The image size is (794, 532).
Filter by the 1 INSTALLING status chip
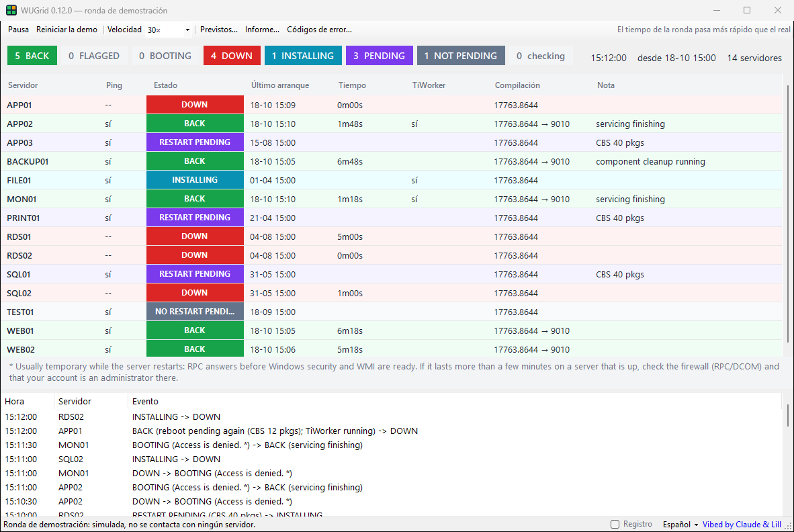[x=303, y=56]
